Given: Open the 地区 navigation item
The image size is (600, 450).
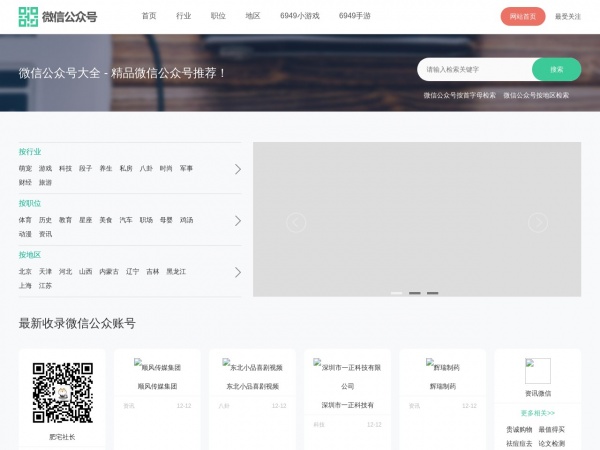Looking at the screenshot, I should coord(253,16).
